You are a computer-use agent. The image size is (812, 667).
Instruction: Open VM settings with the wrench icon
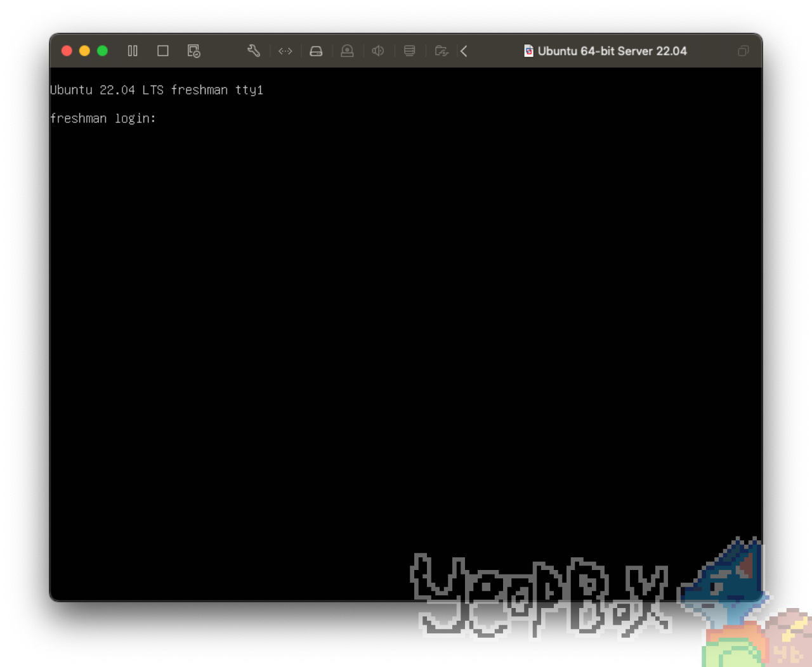coord(254,51)
